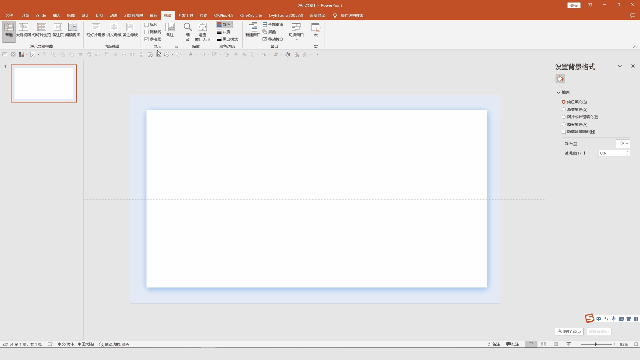Image resolution: width=640 pixels, height=360 pixels.
Task: Click the Notes button in the ribbon
Action: 171,30
